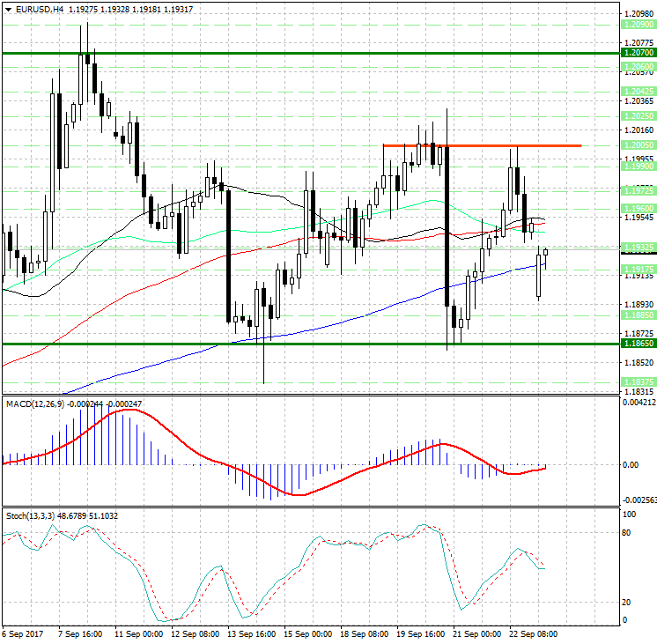Click the 1.20425 price level label

coord(639,91)
